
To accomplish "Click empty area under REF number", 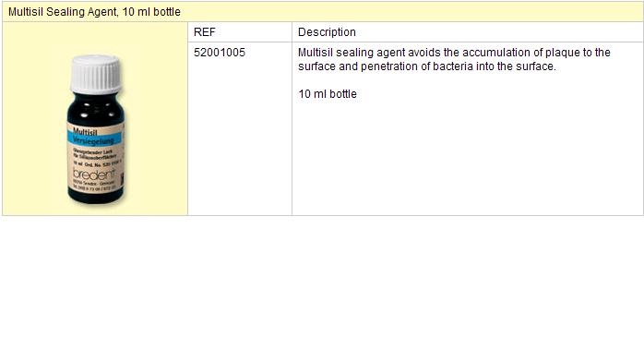I will click(240, 139).
